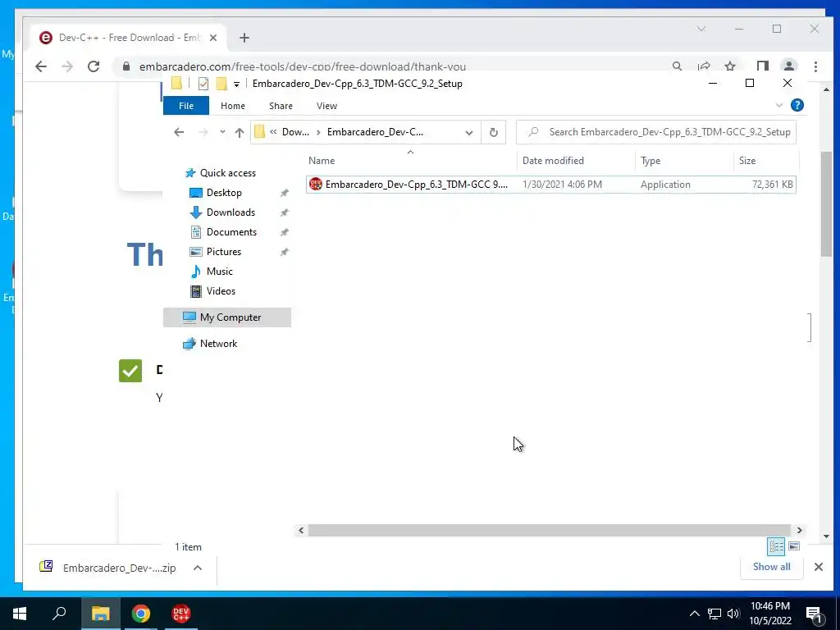Show hidden system tray icons
The width and height of the screenshot is (840, 630).
[x=694, y=614]
